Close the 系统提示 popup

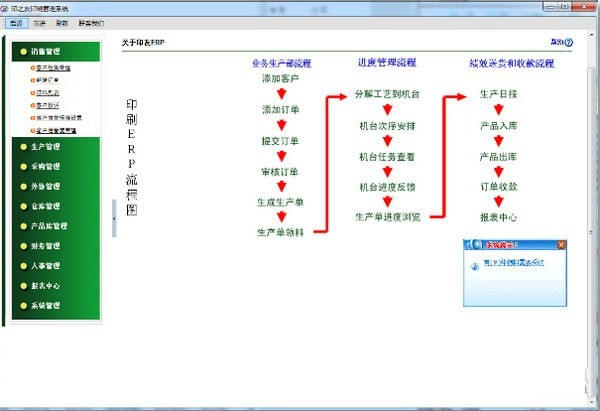tap(561, 245)
